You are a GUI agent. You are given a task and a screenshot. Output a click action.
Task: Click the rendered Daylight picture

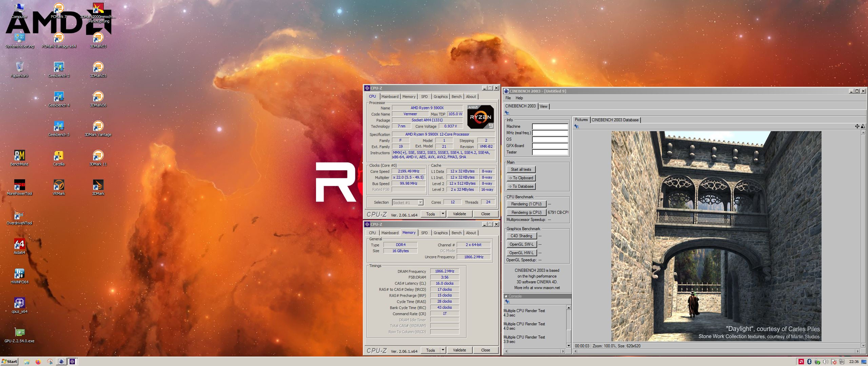tap(716, 236)
